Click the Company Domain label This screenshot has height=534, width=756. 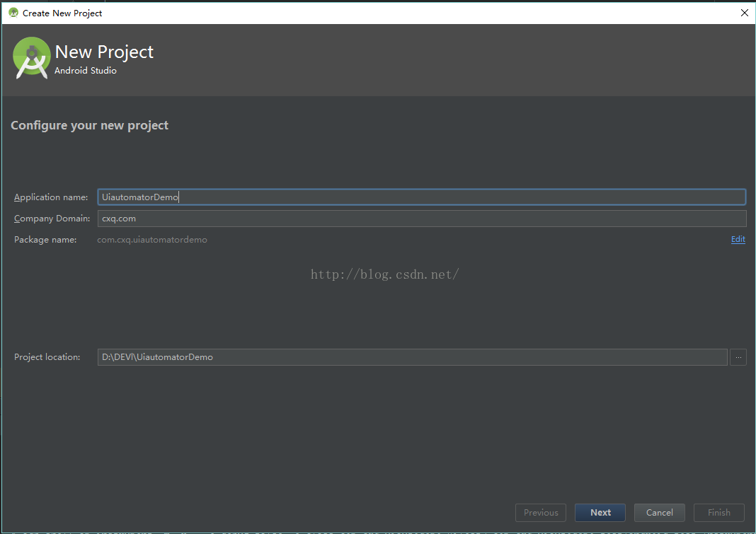pos(52,219)
